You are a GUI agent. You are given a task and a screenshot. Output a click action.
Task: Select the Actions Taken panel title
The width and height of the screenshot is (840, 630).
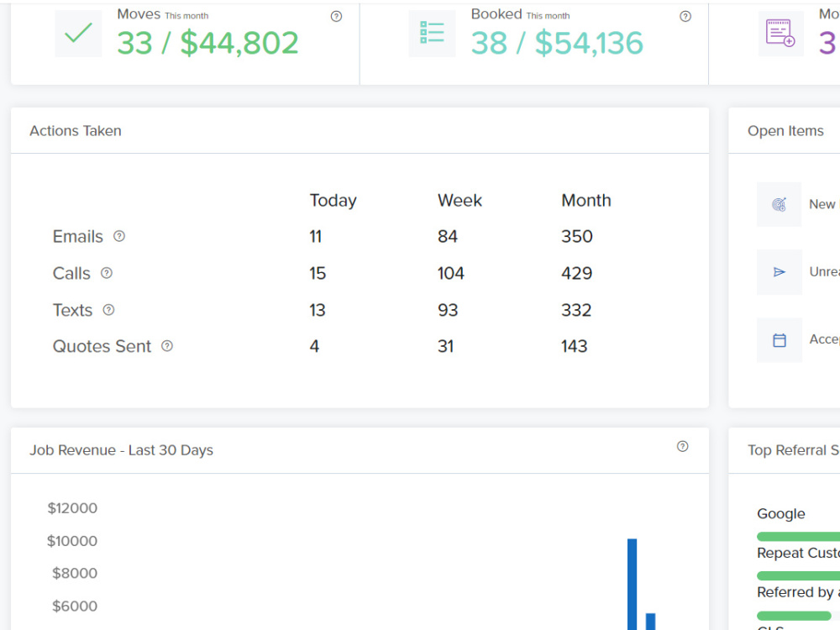click(x=76, y=131)
